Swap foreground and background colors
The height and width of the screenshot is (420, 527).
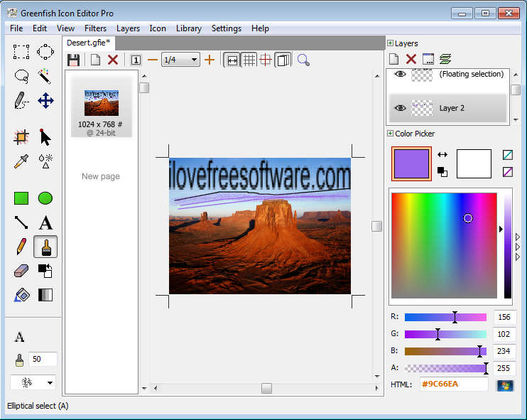[442, 155]
